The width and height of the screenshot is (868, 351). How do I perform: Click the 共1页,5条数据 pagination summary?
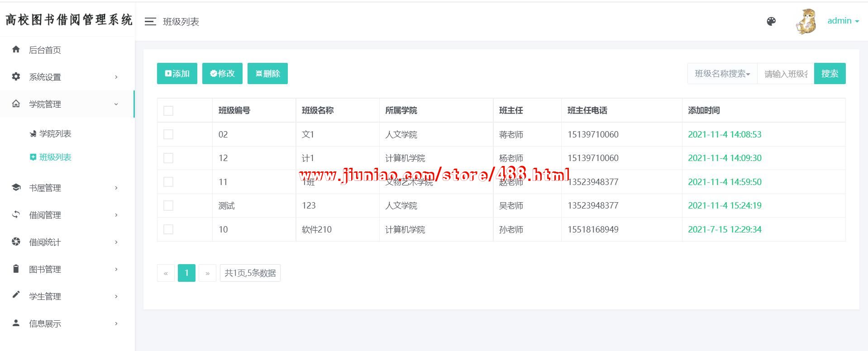coord(250,273)
